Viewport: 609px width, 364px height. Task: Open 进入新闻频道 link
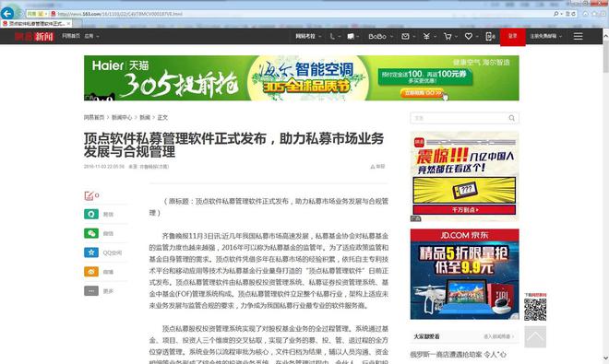498,336
